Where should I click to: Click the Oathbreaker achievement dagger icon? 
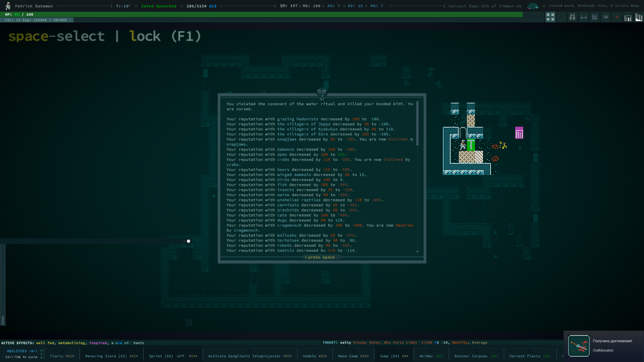(579, 346)
